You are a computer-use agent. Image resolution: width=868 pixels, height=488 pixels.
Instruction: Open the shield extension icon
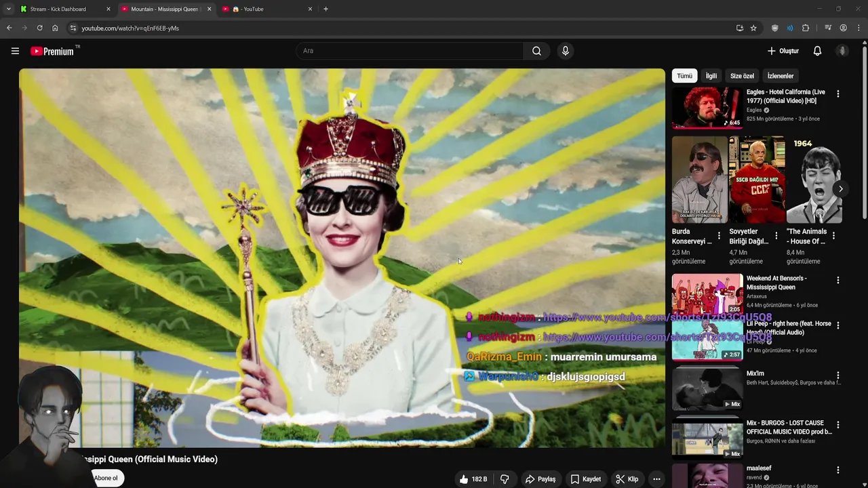click(774, 28)
